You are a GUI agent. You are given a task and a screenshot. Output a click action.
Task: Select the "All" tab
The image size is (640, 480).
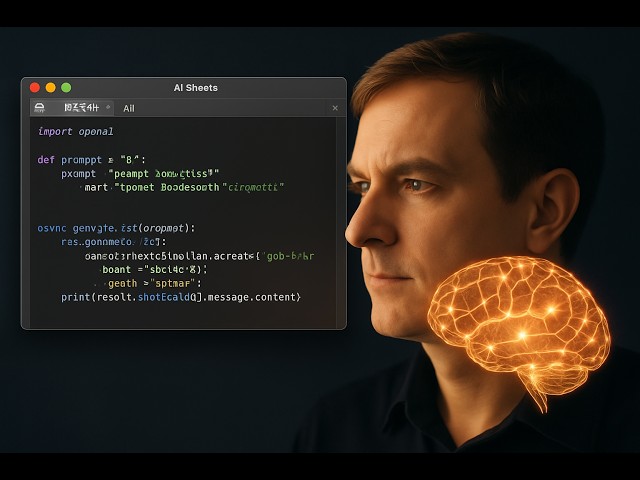point(129,108)
